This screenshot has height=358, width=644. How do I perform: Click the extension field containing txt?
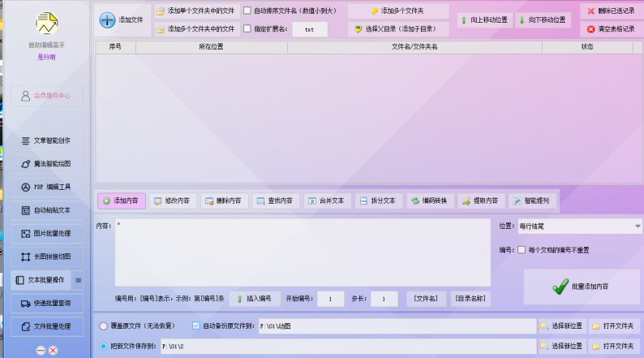pyautogui.click(x=310, y=29)
